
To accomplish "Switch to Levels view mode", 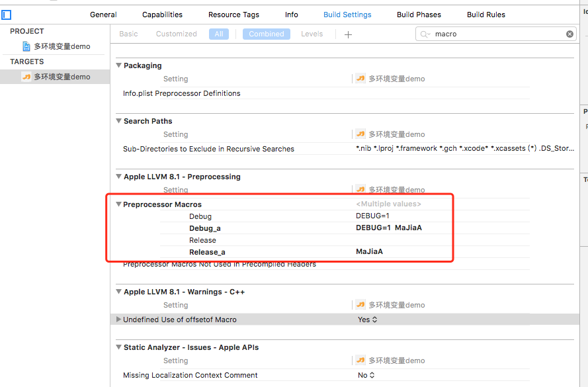I will click(x=312, y=34).
